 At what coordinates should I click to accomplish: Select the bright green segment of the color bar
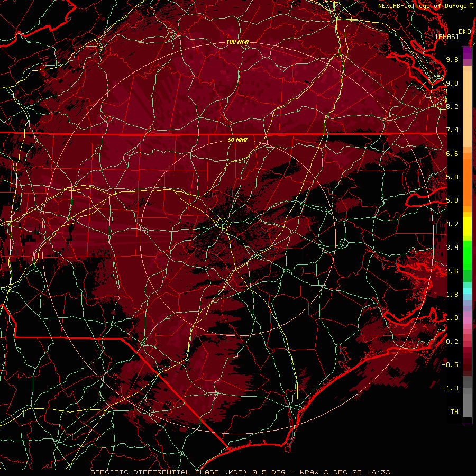tap(467, 257)
